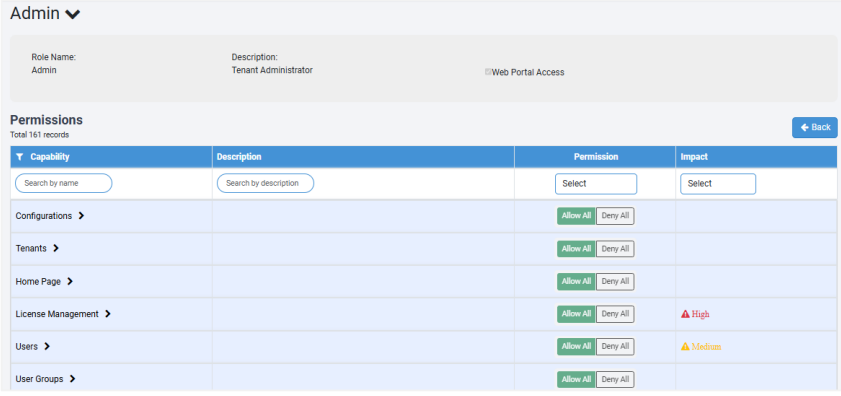Deny All permissions for Tenants
841x396 pixels.
[615, 248]
